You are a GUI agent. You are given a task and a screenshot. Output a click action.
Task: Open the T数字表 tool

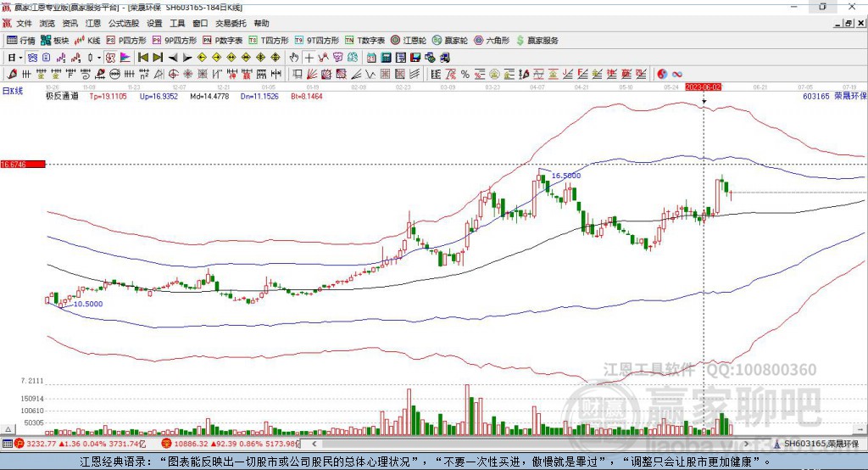(x=364, y=41)
